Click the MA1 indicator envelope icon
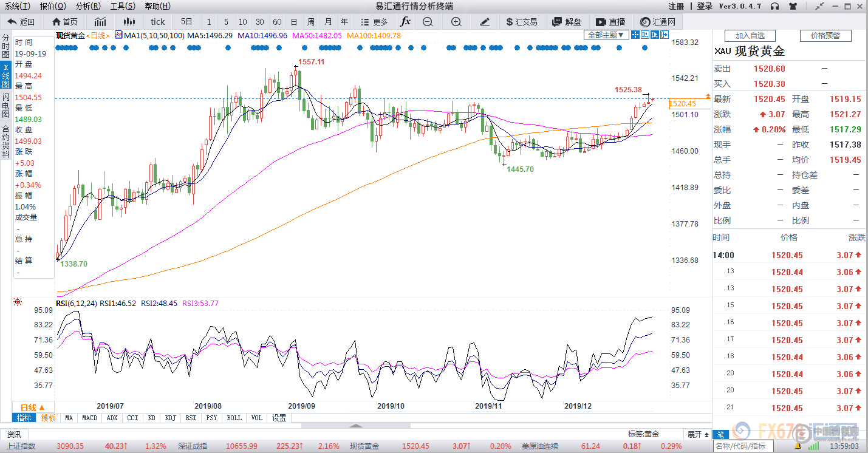The image size is (868, 453). coord(118,35)
